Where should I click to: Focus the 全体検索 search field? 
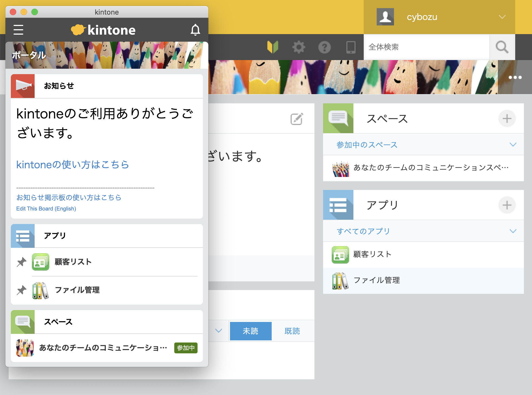pyautogui.click(x=426, y=47)
